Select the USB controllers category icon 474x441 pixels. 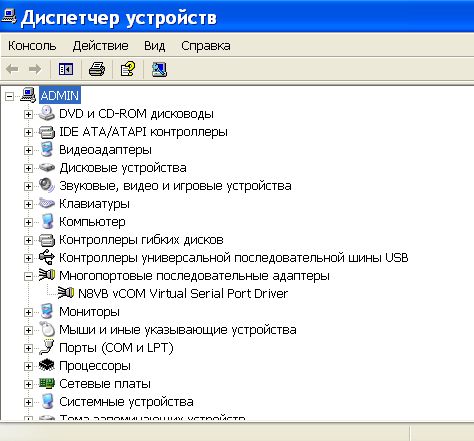pyautogui.click(x=46, y=257)
